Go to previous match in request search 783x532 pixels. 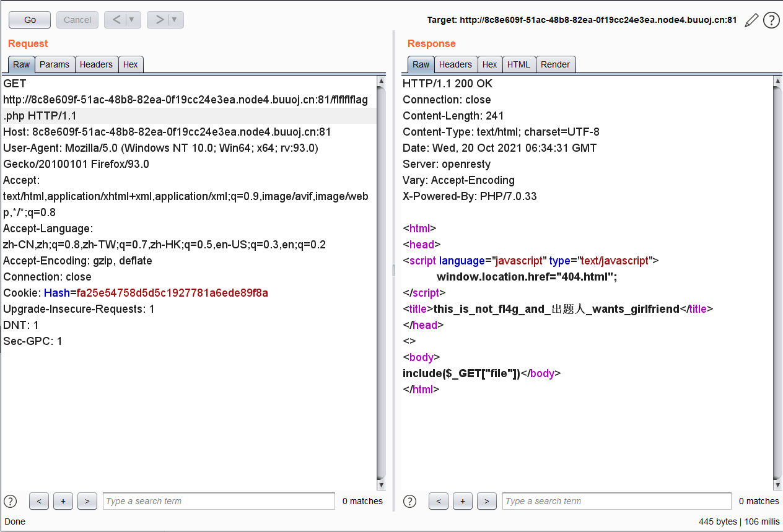pos(39,501)
